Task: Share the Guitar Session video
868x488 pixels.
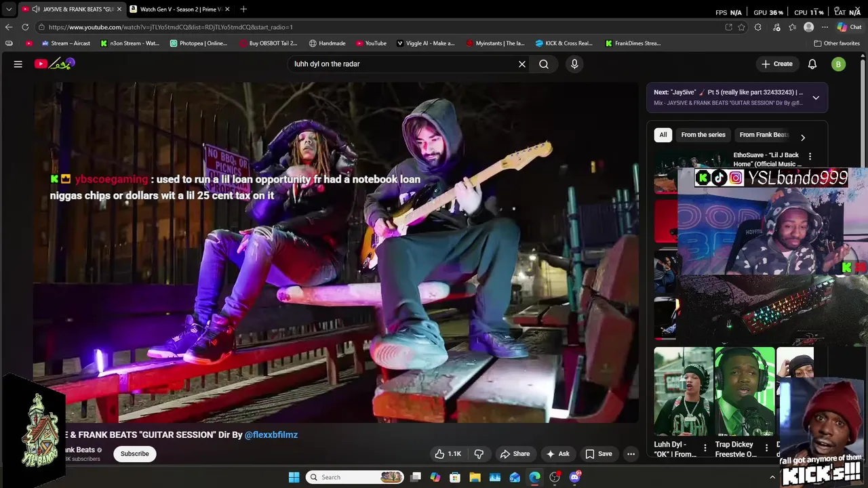Action: [x=515, y=453]
